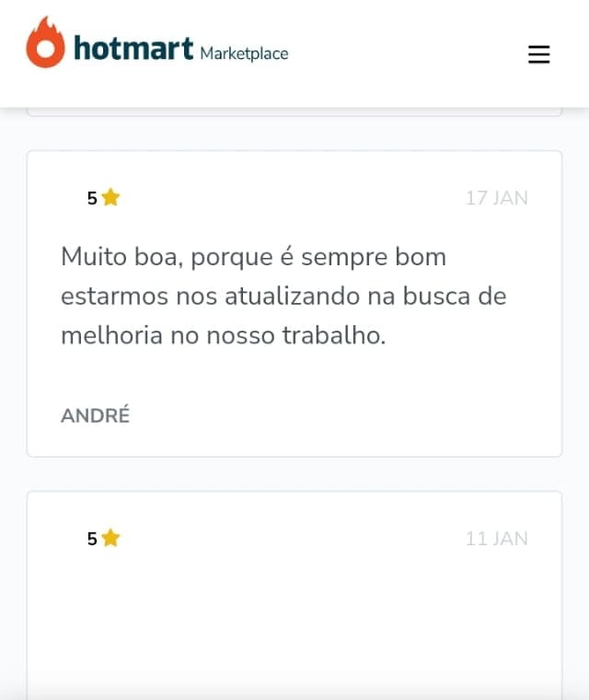Screen dimensions: 589x700
Task: Click the star icon in 11 JAN review
Action: pyautogui.click(x=110, y=538)
